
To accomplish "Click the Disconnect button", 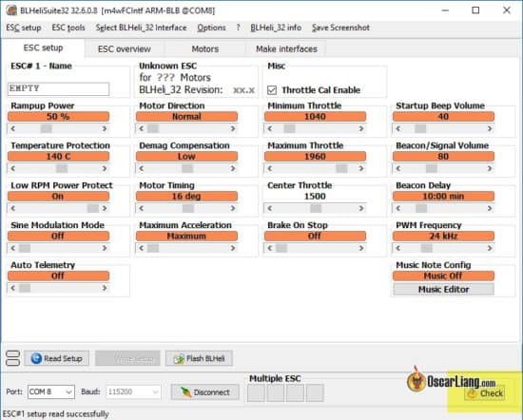I will click(x=205, y=392).
